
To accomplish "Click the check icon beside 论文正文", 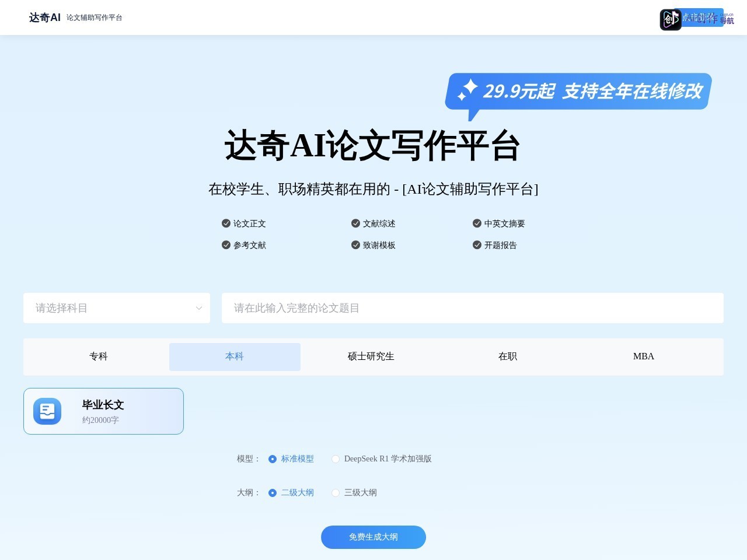I will click(x=226, y=223).
